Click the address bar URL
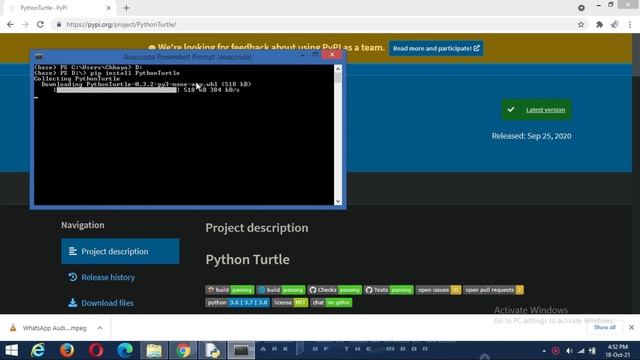Image resolution: width=640 pixels, height=360 pixels. (x=121, y=24)
